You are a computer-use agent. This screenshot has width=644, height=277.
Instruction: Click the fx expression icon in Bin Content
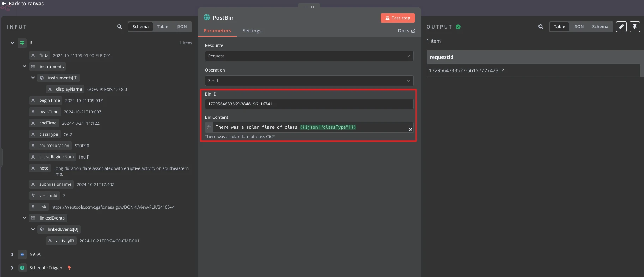tap(209, 127)
